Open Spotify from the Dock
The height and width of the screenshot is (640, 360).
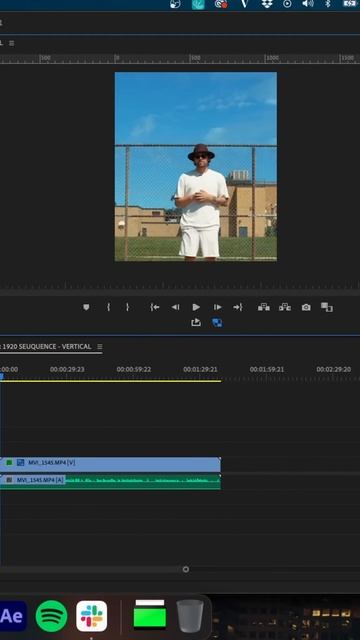coord(51,616)
